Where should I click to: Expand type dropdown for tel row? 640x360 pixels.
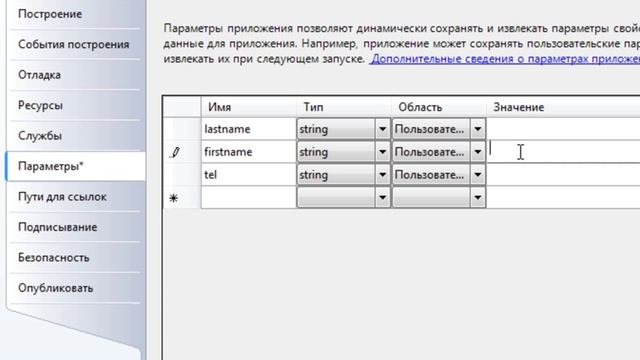pyautogui.click(x=382, y=175)
